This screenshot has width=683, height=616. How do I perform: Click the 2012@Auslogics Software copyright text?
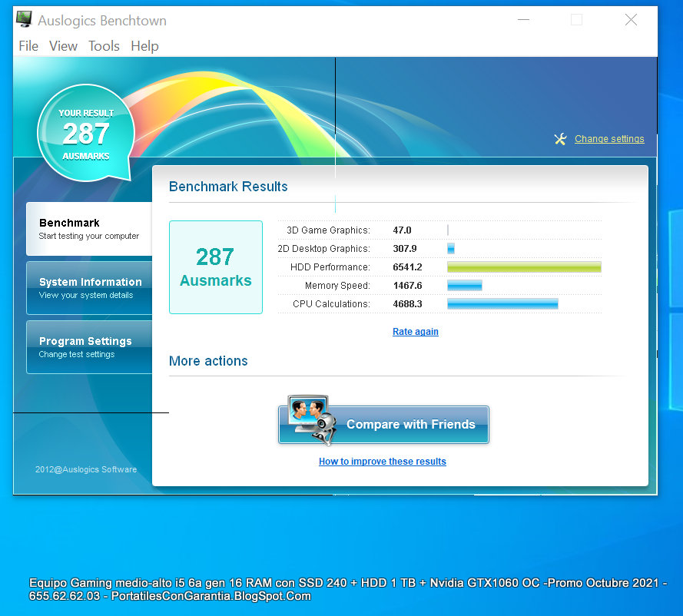[86, 469]
